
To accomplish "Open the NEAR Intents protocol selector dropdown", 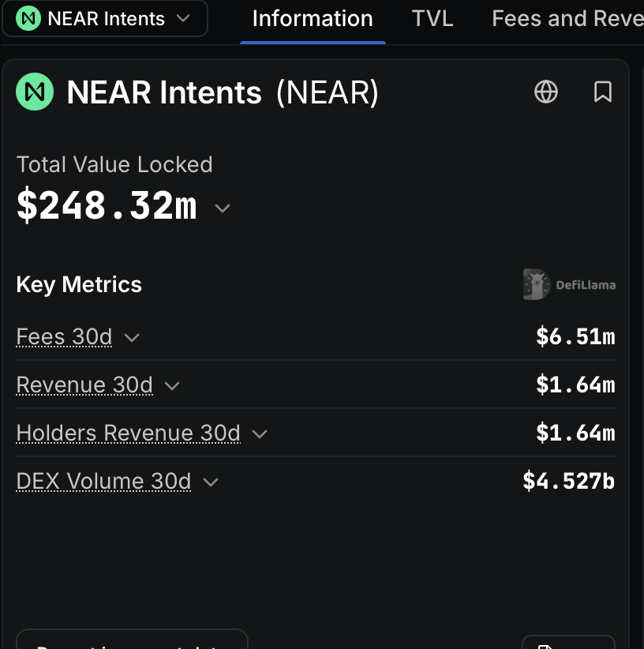I will (x=105, y=19).
